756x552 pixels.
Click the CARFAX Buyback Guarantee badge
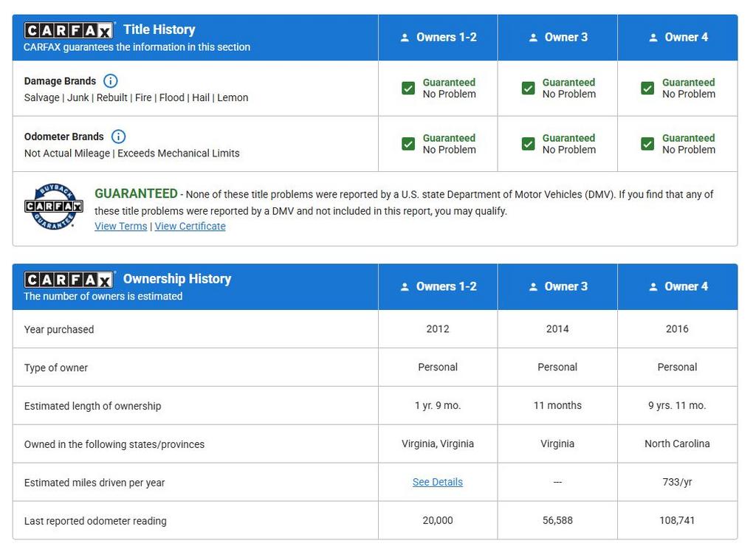pyautogui.click(x=53, y=207)
